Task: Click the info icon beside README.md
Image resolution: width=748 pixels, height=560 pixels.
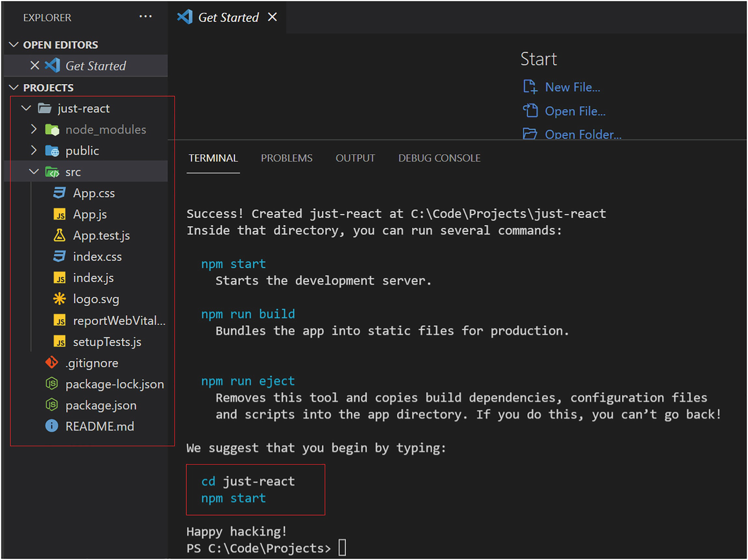Action: coord(52,426)
